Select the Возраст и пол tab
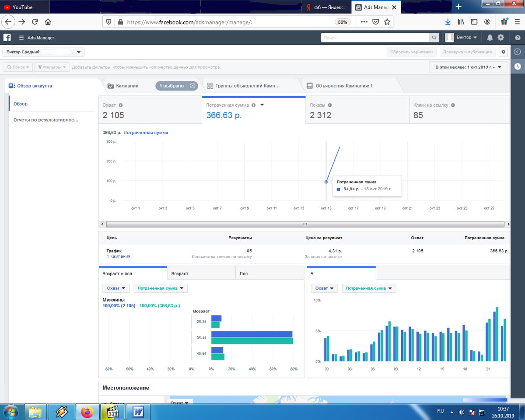The height and width of the screenshot is (420, 525). pyautogui.click(x=133, y=273)
